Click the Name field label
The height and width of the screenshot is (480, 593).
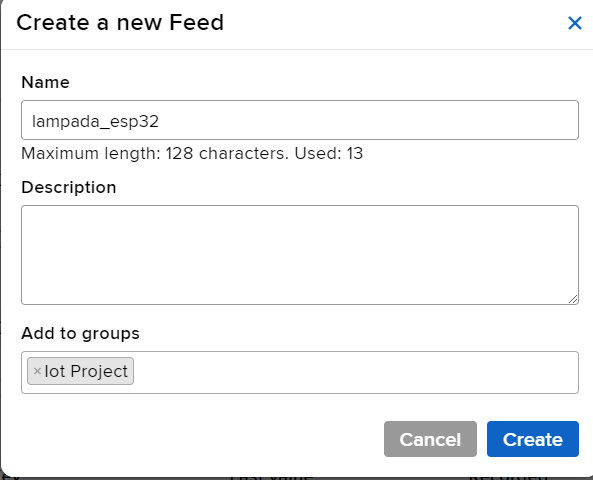point(45,82)
